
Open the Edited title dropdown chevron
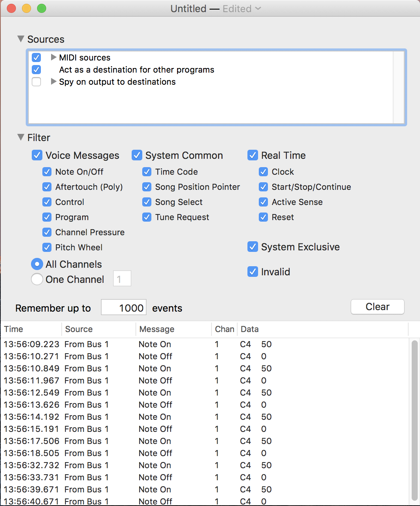258,8
